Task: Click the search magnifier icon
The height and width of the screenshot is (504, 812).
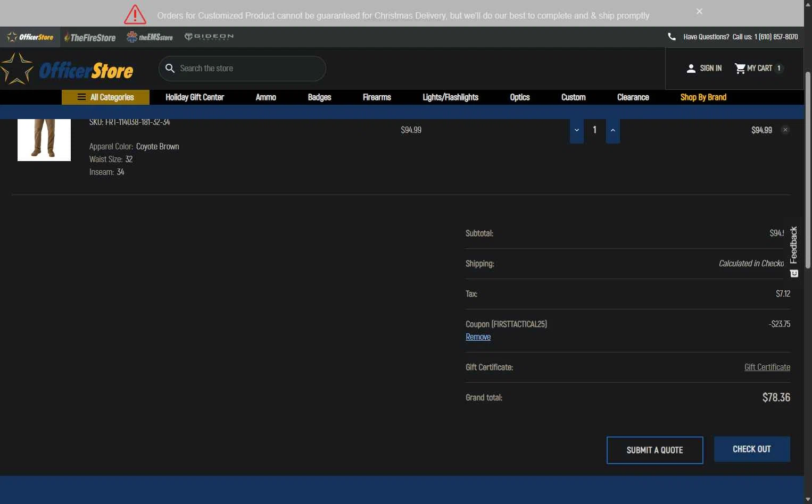Action: (170, 69)
